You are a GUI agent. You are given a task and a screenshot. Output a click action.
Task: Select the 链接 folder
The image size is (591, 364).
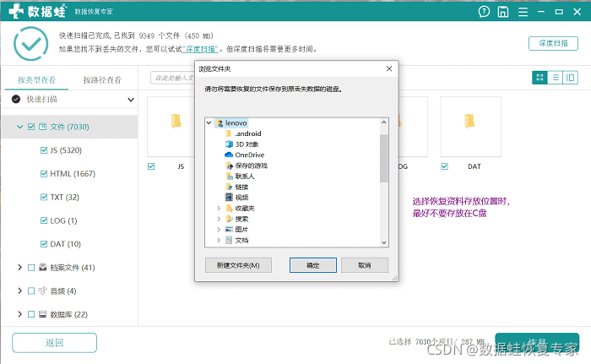(x=236, y=187)
